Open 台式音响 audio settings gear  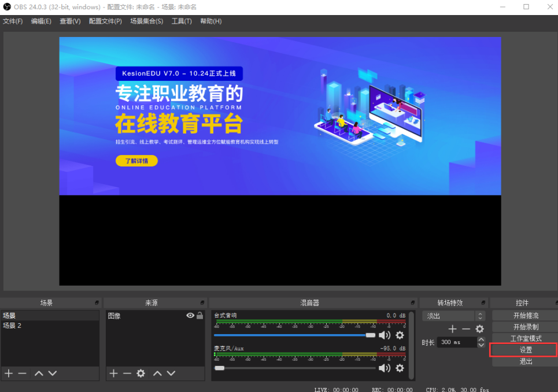point(400,335)
